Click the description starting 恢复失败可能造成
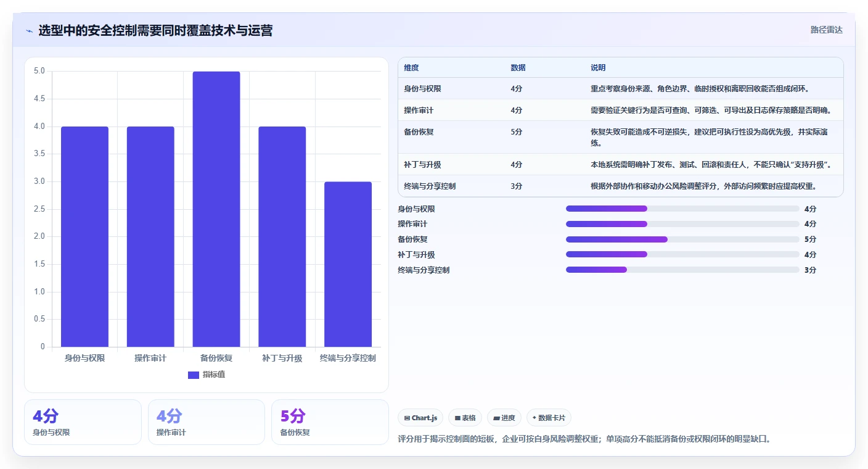The width and height of the screenshot is (868, 469). 709,138
